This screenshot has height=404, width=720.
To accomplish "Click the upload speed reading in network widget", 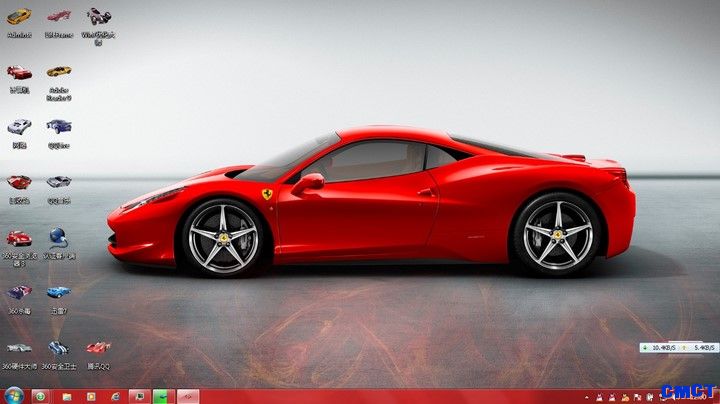I will click(x=704, y=348).
